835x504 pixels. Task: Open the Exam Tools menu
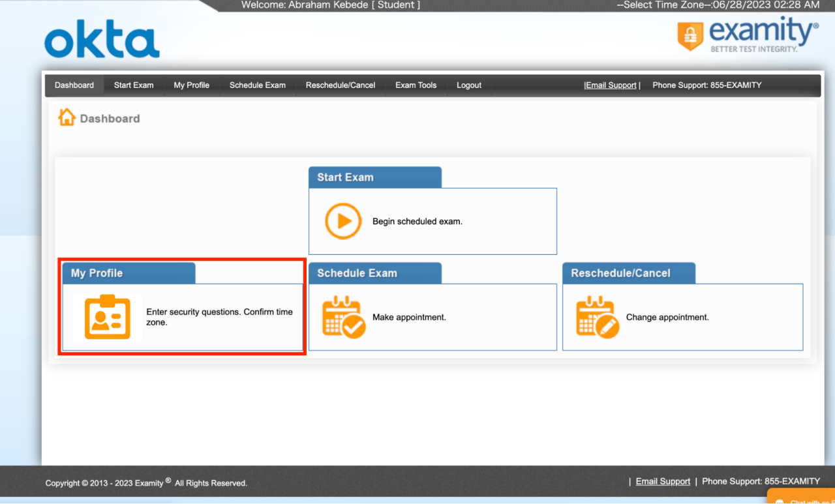click(416, 85)
